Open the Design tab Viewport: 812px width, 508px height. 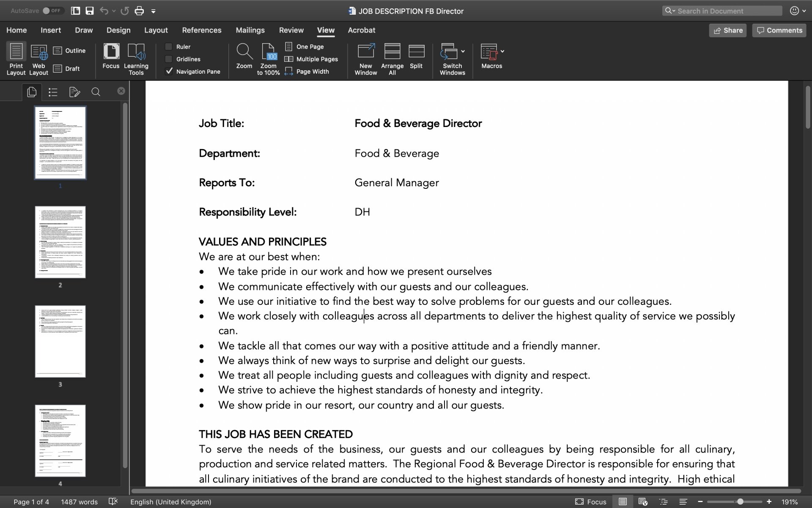click(x=118, y=30)
